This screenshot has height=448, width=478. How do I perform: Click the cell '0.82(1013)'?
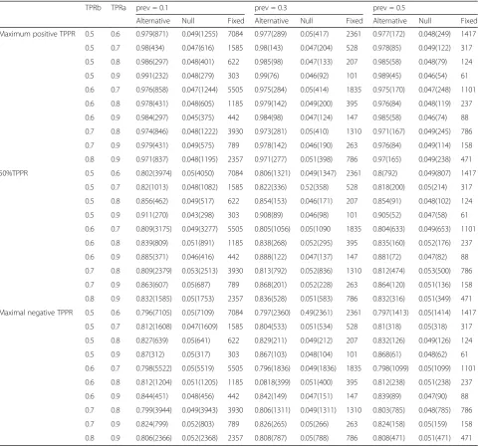pyautogui.click(x=152, y=187)
